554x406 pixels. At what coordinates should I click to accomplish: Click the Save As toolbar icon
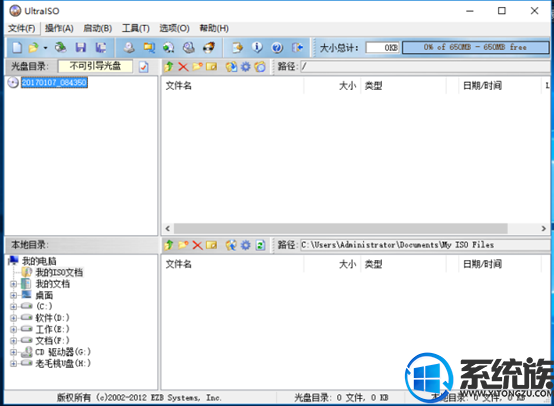[101, 47]
